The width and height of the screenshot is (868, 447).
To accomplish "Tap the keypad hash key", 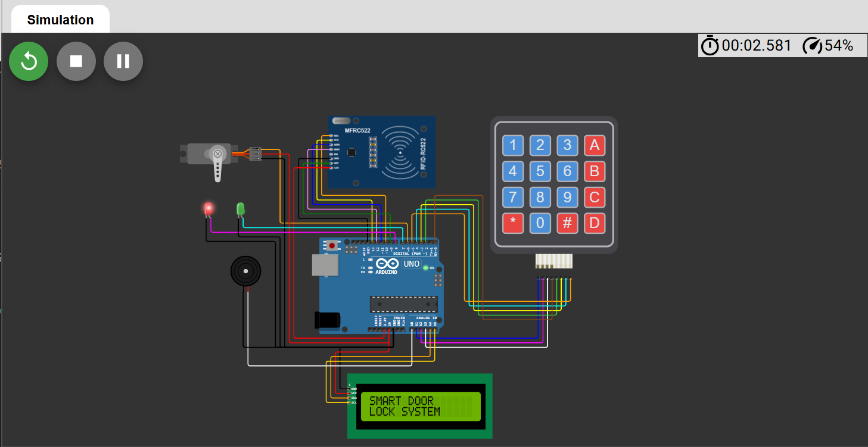I will pos(567,223).
